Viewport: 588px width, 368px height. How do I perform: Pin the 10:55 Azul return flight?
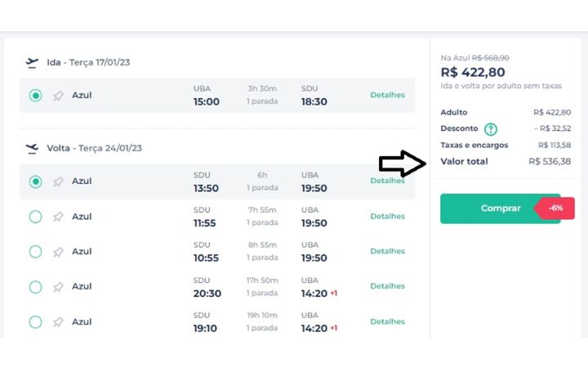point(58,252)
